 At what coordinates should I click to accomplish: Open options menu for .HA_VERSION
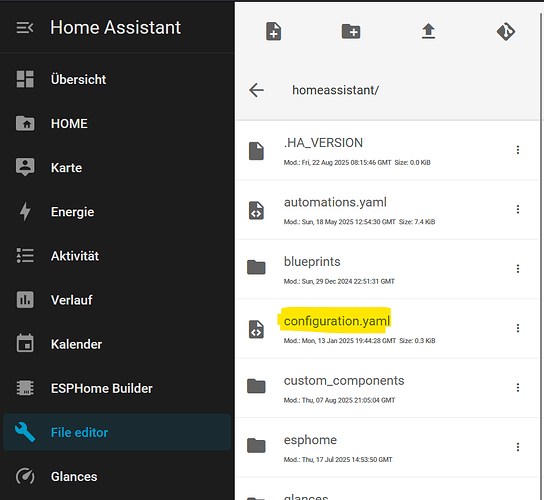coord(518,150)
